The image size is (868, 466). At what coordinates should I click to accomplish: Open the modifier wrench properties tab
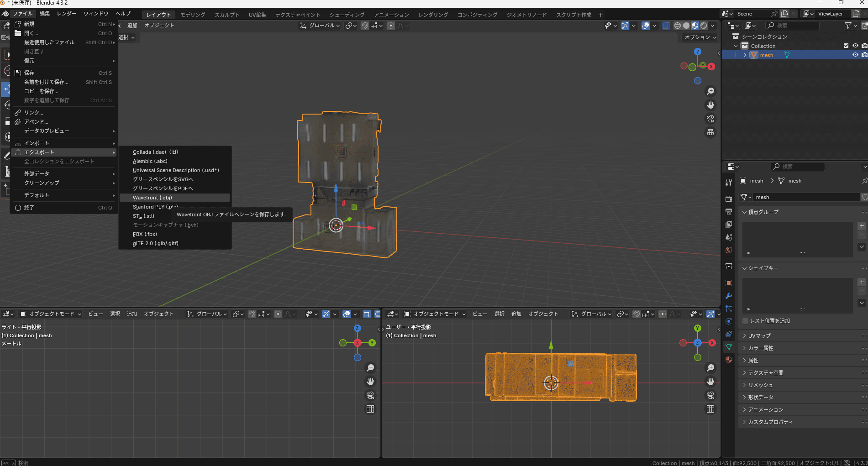click(729, 296)
